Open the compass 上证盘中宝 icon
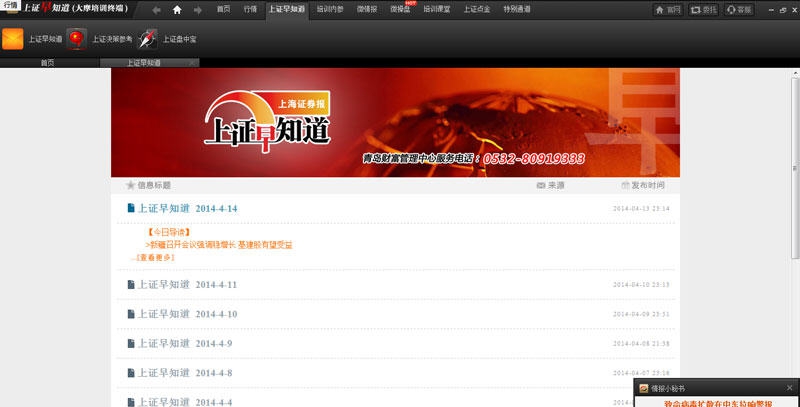Screen dimensions: 800x407 point(147,39)
